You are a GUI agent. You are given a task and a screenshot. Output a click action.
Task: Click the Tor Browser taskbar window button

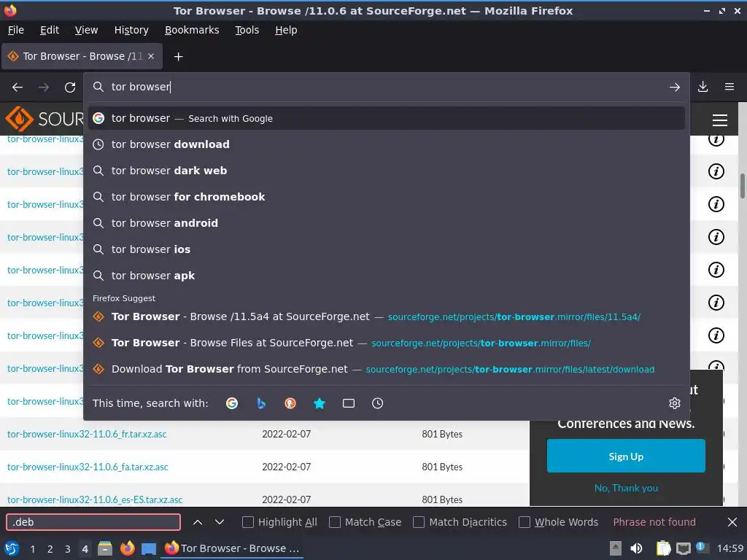233,548
